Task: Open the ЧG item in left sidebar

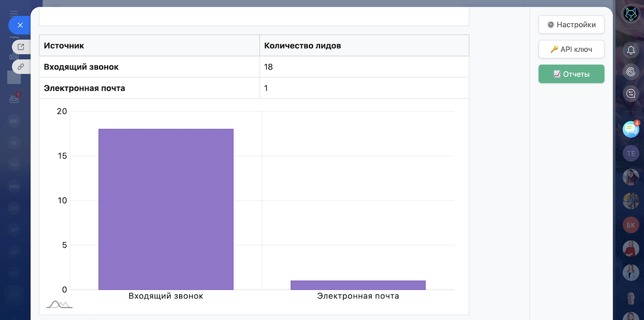Action: (14, 165)
